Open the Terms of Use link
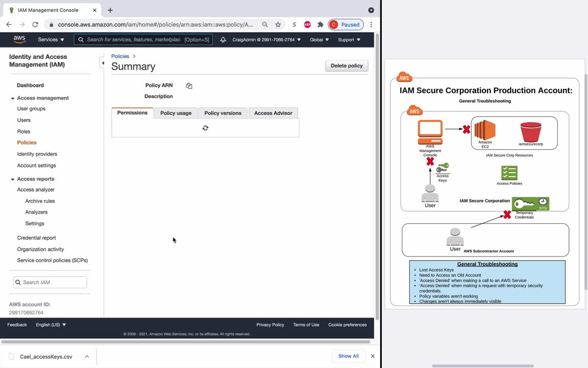Image resolution: width=588 pixels, height=368 pixels. pyautogui.click(x=306, y=325)
